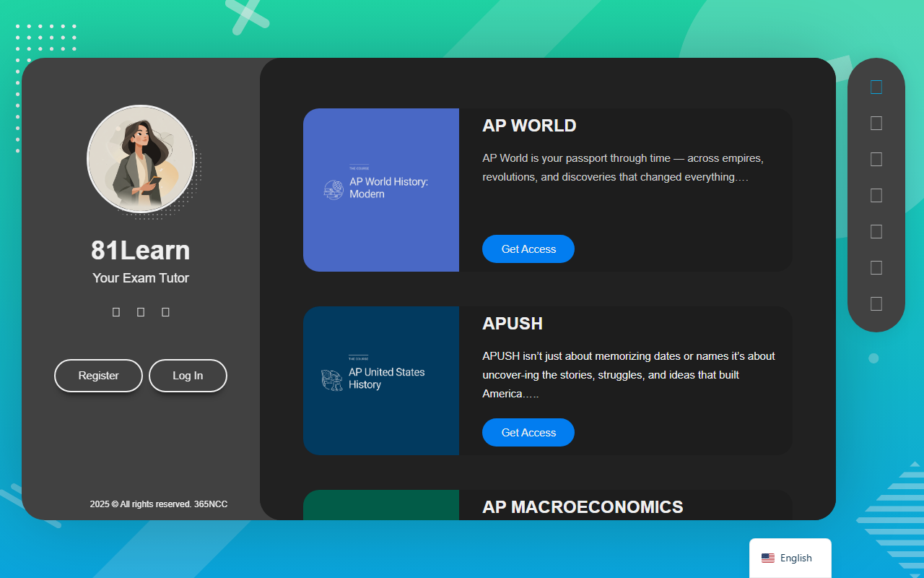Screen dimensions: 924x578
Task: Click the 81Learn tutor avatar picture
Action: click(x=141, y=159)
